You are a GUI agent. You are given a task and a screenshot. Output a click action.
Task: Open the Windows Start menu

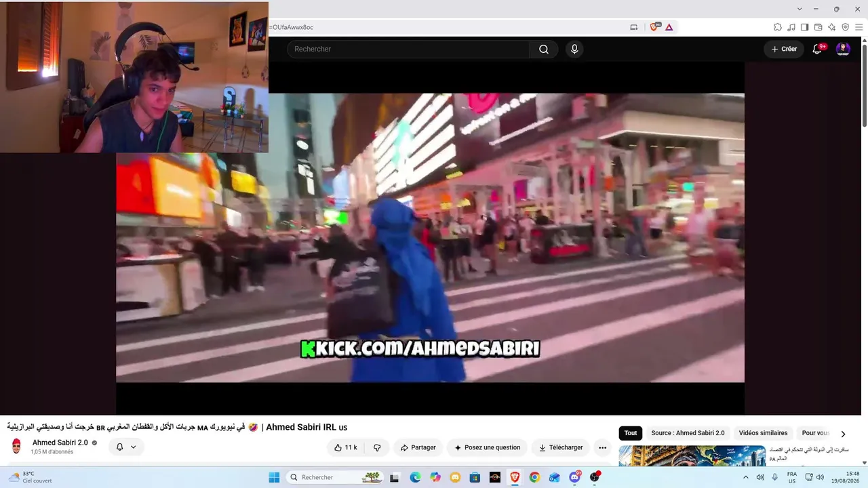pos(274,477)
